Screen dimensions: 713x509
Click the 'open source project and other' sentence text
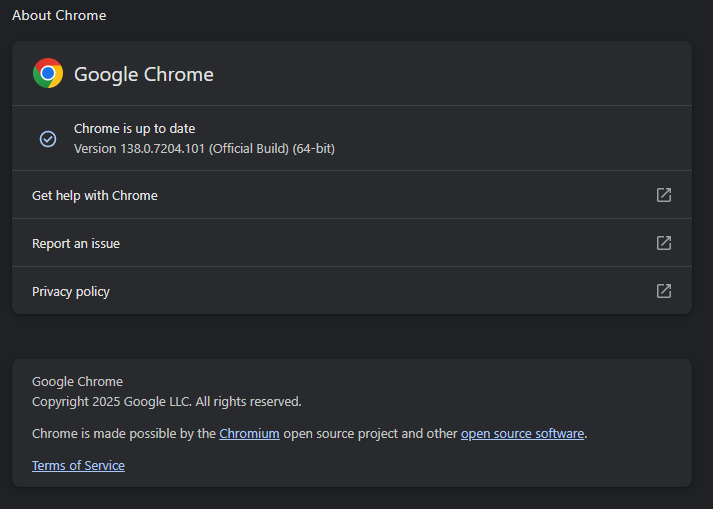[370, 433]
